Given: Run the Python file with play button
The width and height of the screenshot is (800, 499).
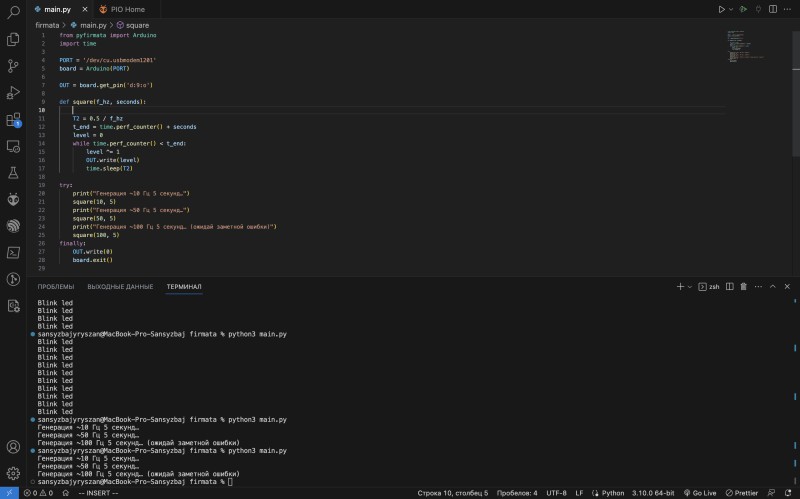Looking at the screenshot, I should pos(721,9).
